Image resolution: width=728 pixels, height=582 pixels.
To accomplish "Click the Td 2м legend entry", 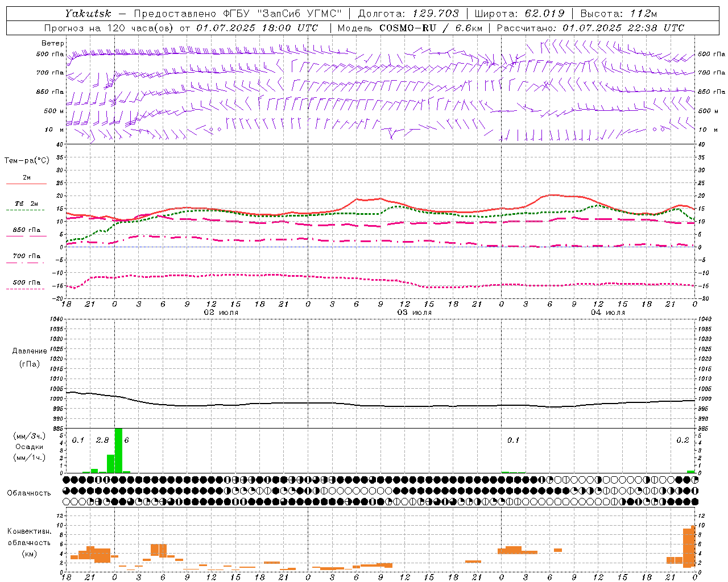I will (27, 203).
